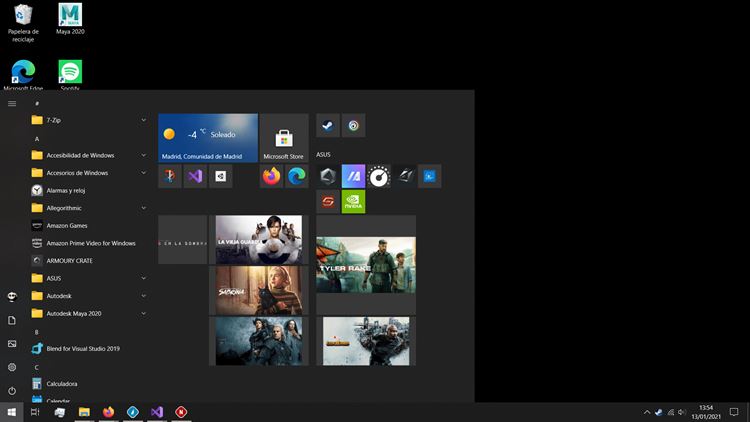
Task: Open the Sabrina thumbnail tile
Action: point(259,290)
